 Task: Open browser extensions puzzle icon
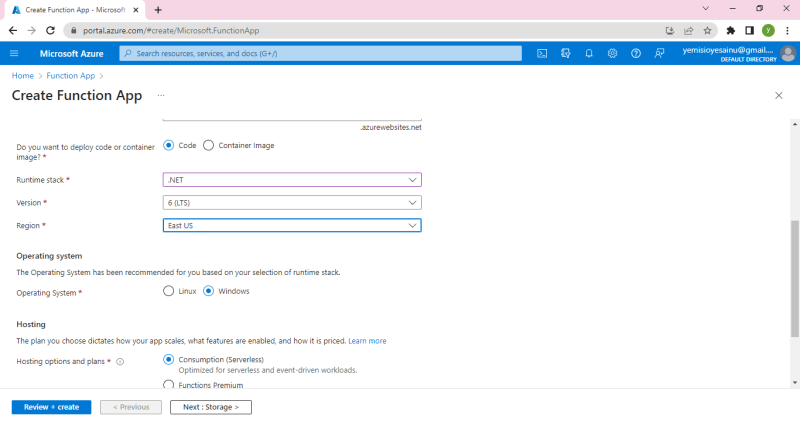pyautogui.click(x=731, y=31)
